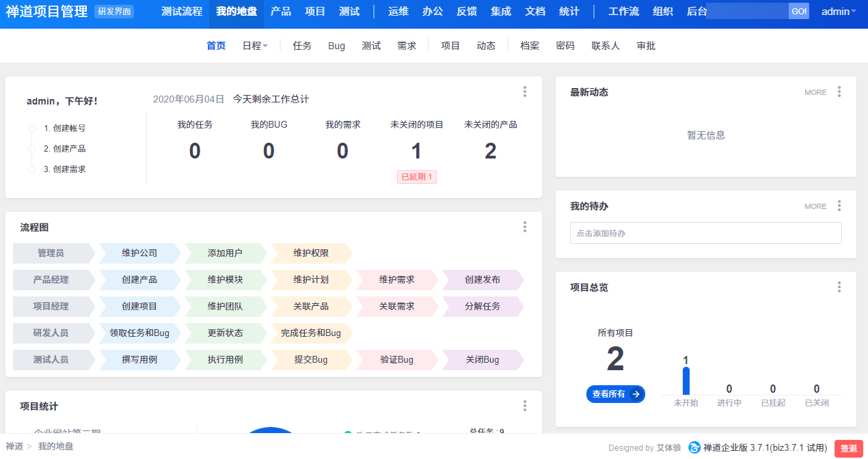
Task: Open the three-dot menu of 最新动态 panel
Action: 839,92
